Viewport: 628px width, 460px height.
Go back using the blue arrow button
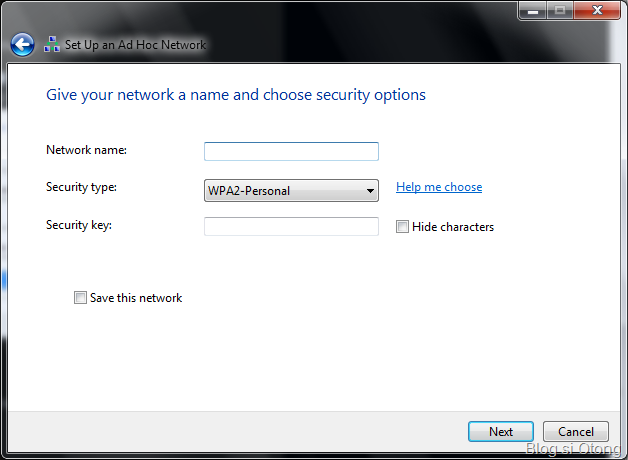point(22,44)
